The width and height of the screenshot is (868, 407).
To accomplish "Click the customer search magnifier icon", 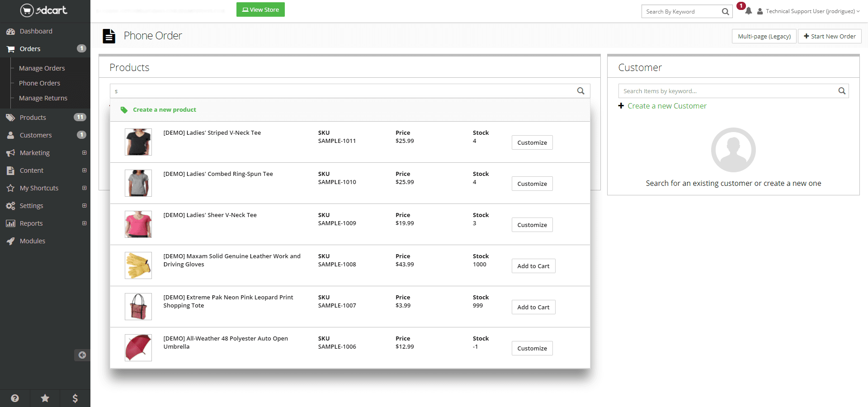I will 841,91.
